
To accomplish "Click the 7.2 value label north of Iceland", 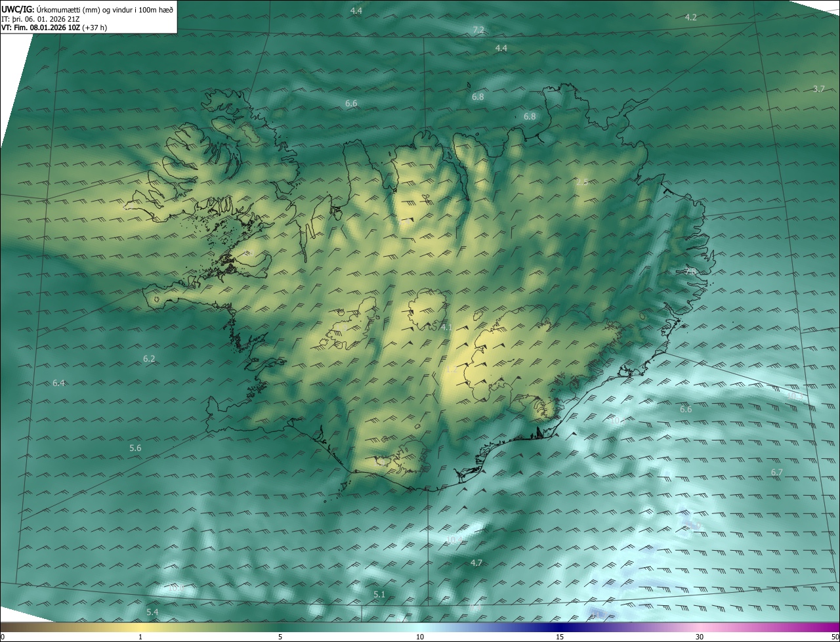I will (x=478, y=30).
